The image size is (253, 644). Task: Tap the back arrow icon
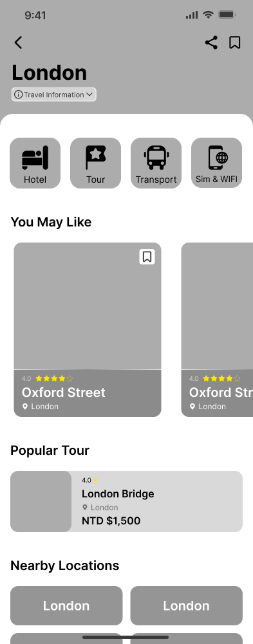[x=18, y=42]
